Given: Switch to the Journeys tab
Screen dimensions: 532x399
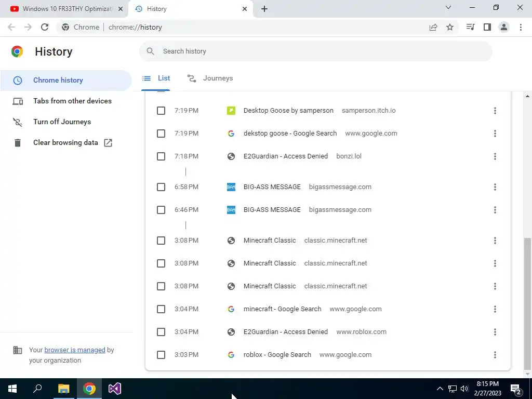Looking at the screenshot, I should click(x=210, y=78).
